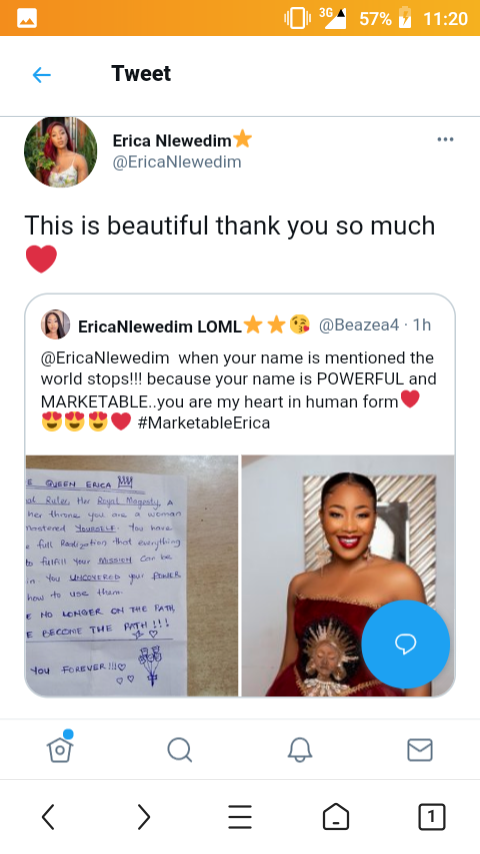Open the Search magnifier tab
This screenshot has height=854, width=480.
tap(180, 750)
